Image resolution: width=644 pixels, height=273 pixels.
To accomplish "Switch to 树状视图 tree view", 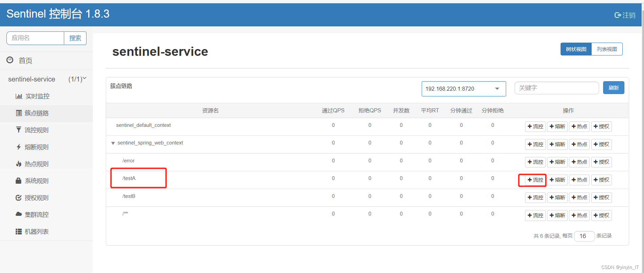I will coord(576,49).
